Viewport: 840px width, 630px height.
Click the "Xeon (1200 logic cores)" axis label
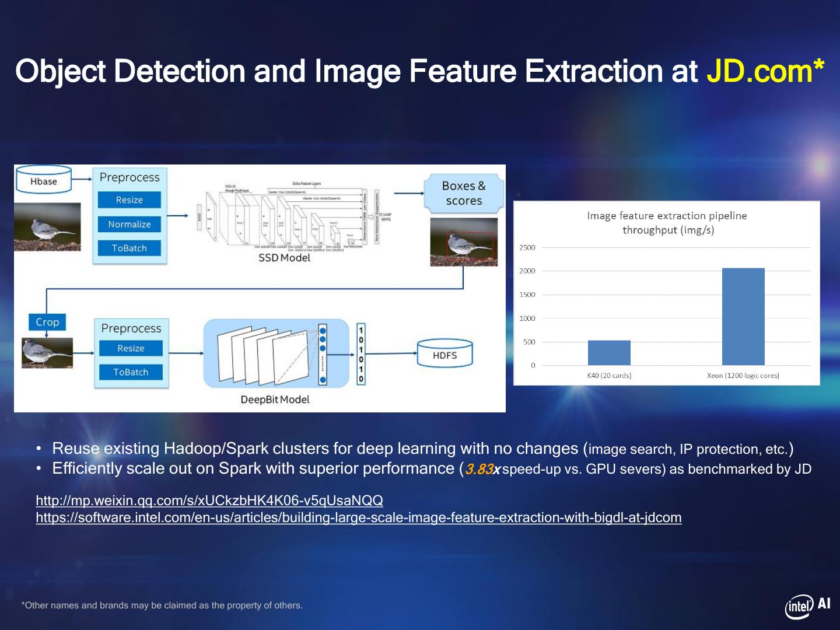click(x=743, y=376)
